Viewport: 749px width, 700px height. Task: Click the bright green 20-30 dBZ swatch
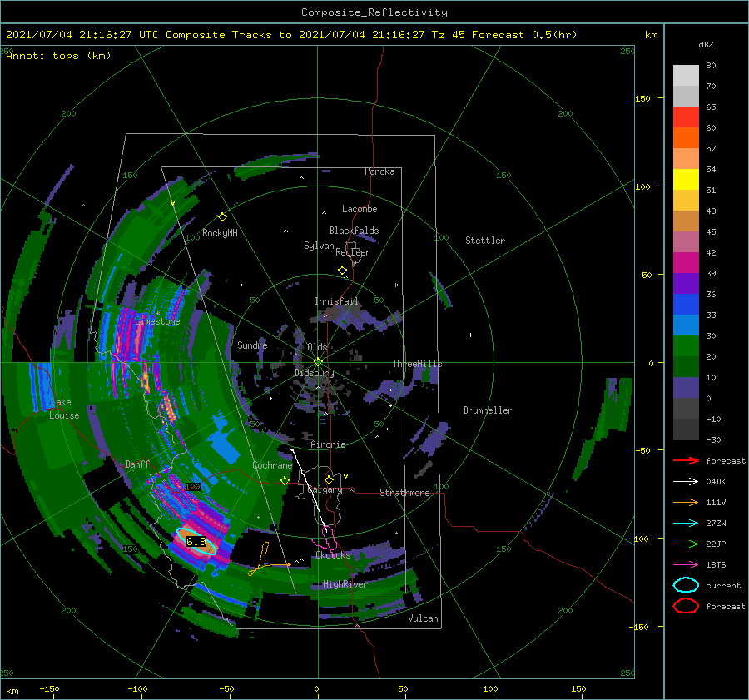pyautogui.click(x=686, y=345)
